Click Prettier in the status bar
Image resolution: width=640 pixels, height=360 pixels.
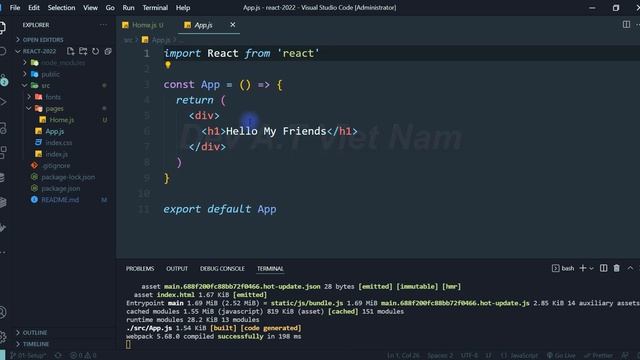[x=598, y=356]
